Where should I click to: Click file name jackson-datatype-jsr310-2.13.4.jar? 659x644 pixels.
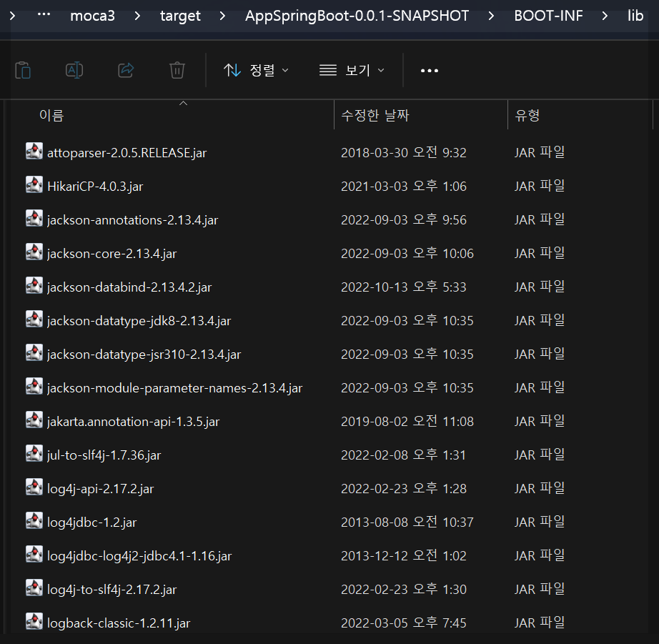[144, 355]
